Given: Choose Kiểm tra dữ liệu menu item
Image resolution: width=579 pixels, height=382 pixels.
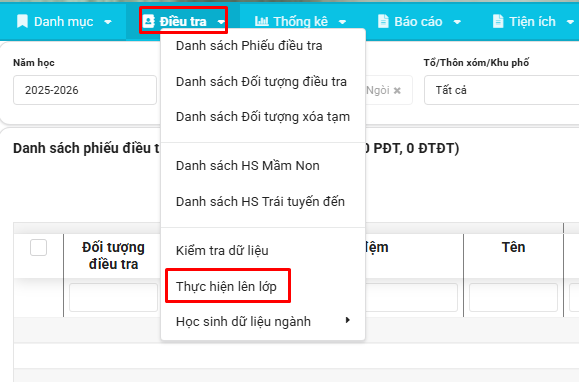Looking at the screenshot, I should 263,251.
